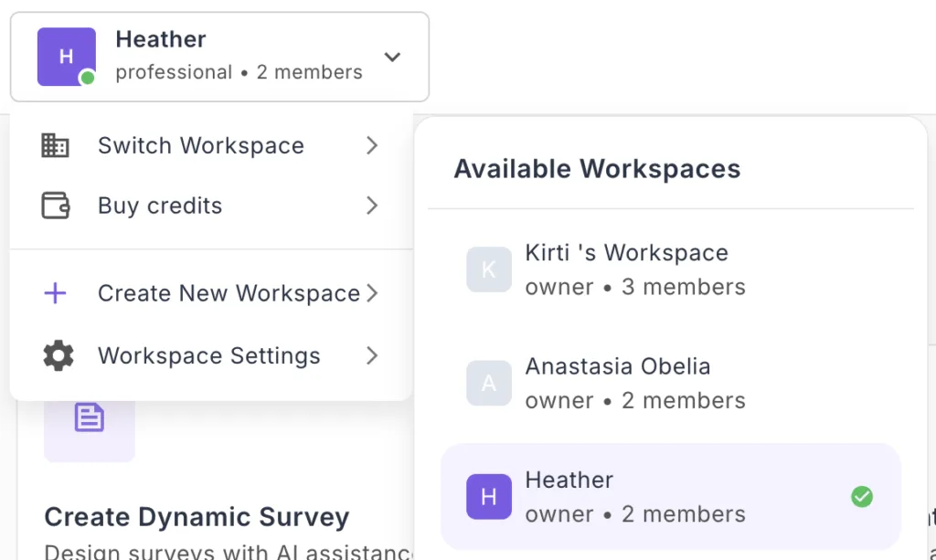The width and height of the screenshot is (936, 560).
Task: Click the green checkmark on Heather workspace
Action: point(861,496)
